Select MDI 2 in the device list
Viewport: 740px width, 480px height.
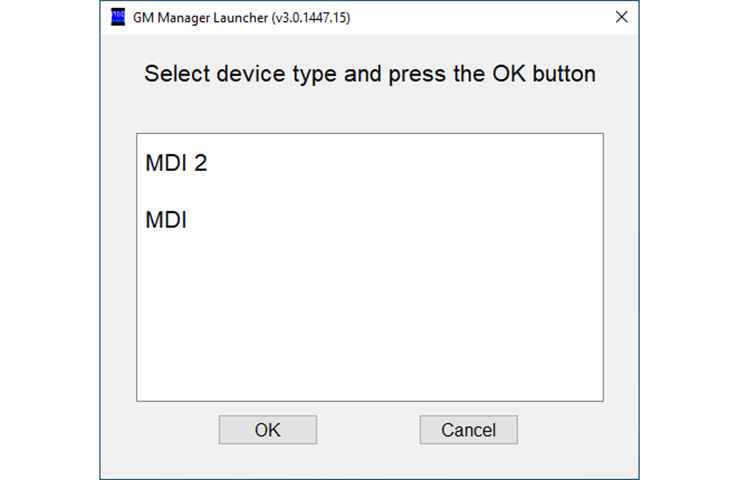[176, 163]
